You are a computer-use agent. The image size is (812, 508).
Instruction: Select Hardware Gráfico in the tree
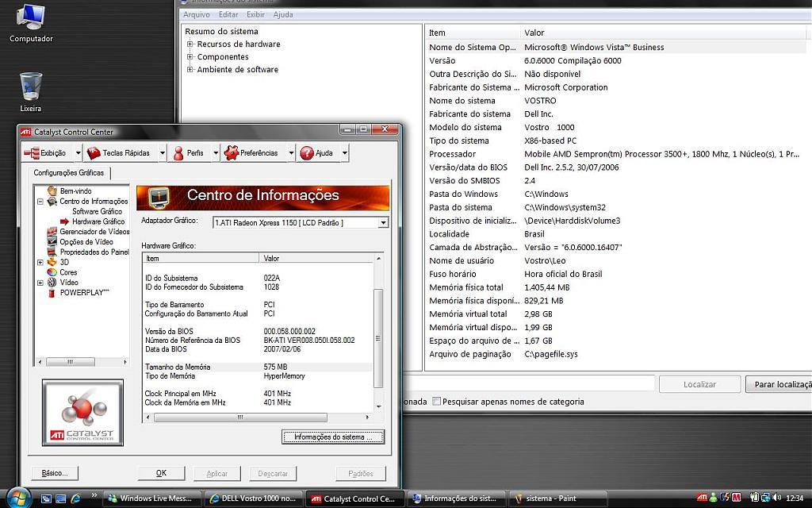[x=98, y=221]
